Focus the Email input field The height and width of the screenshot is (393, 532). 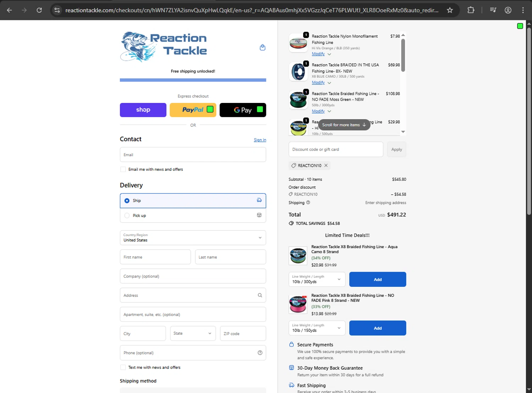193,155
